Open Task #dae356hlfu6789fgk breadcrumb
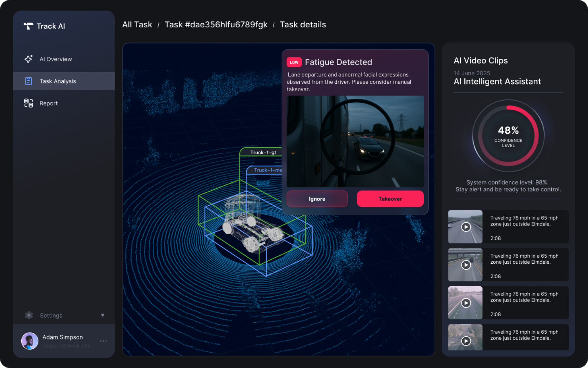588x368 pixels. [x=216, y=25]
